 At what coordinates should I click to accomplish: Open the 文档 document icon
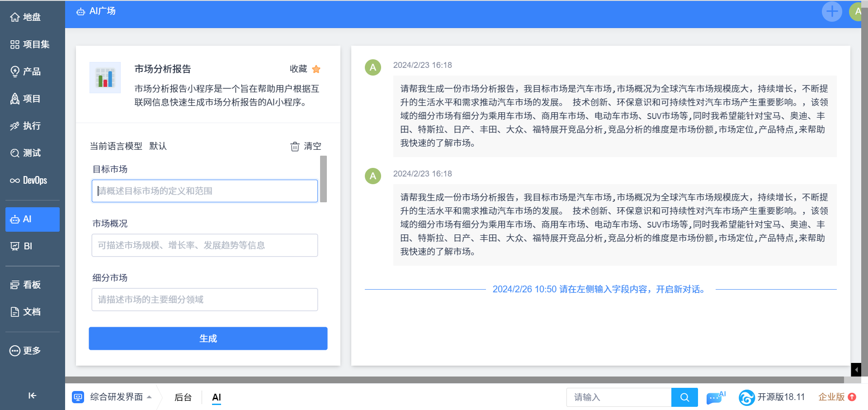(x=15, y=312)
